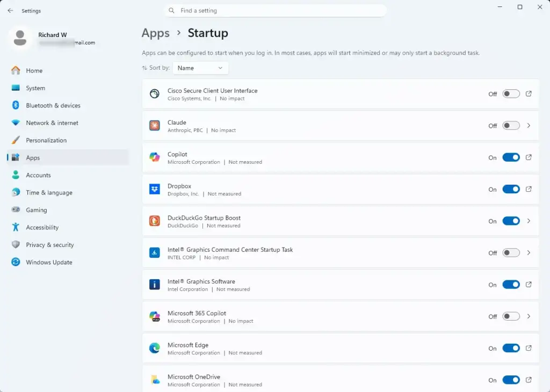The height and width of the screenshot is (392, 550).
Task: Click the Microsoft 365 Copilot icon
Action: click(x=154, y=316)
